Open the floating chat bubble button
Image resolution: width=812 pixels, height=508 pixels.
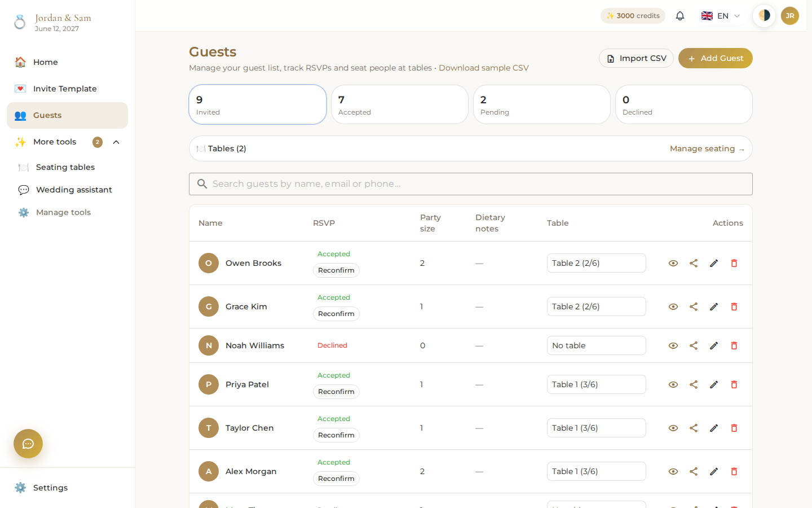point(28,444)
